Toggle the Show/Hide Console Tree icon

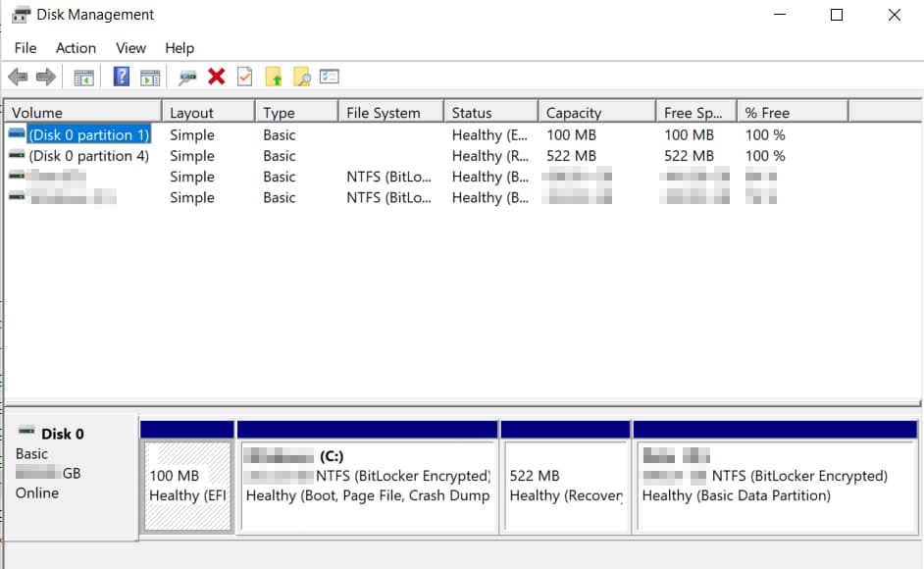pos(83,77)
